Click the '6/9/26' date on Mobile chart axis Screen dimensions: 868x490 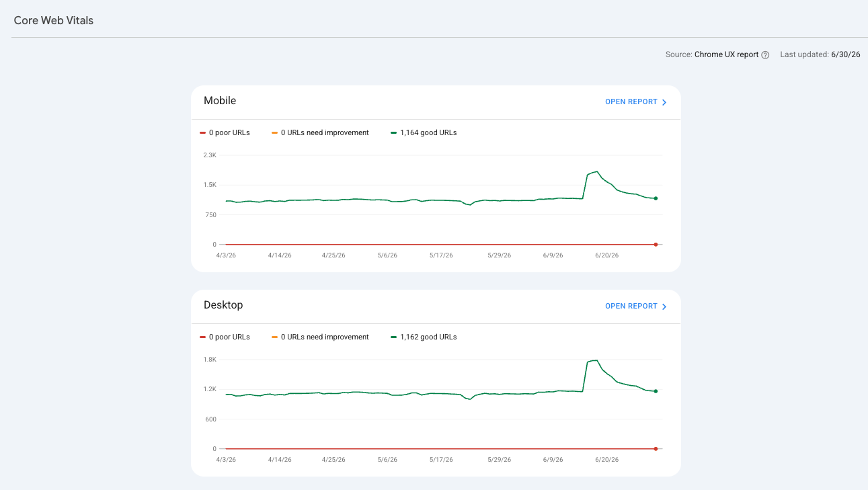tap(553, 255)
